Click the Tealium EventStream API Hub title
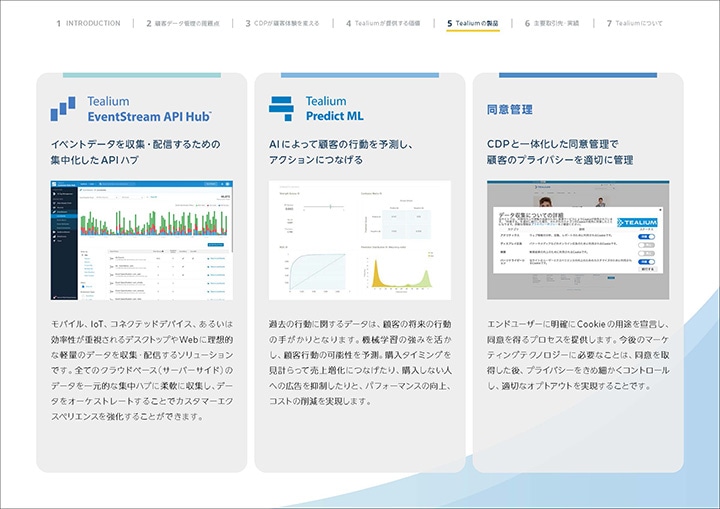 point(149,109)
